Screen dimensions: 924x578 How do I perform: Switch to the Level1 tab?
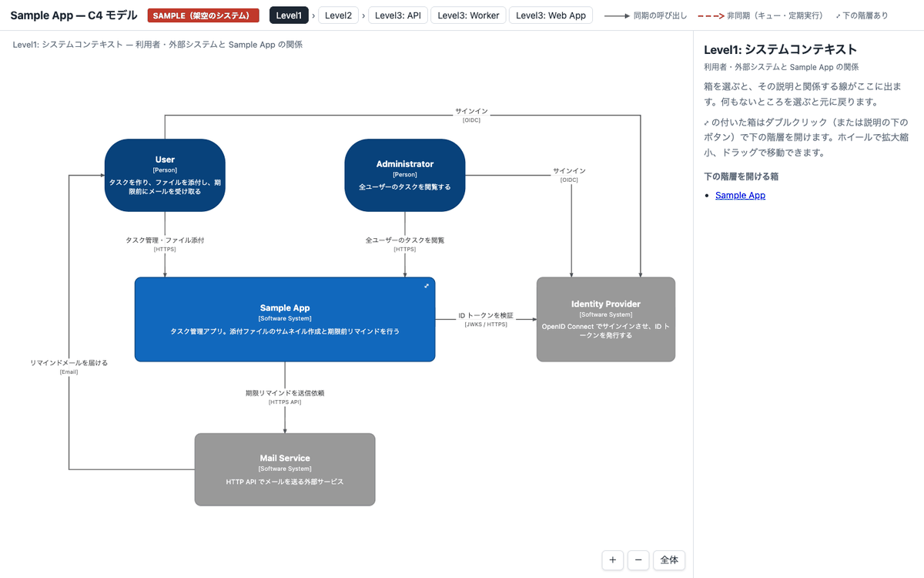(289, 15)
